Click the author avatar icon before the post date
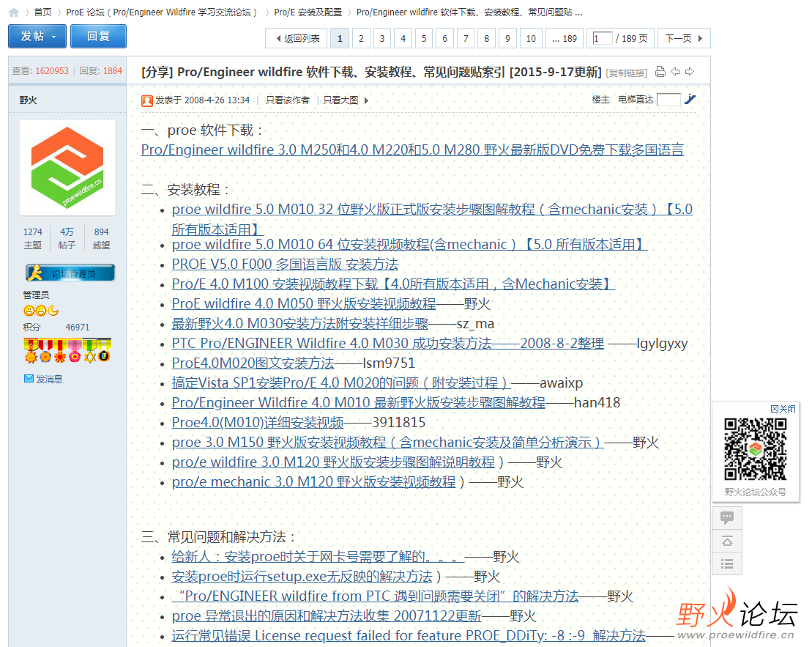This screenshot has height=647, width=812. coord(147,100)
